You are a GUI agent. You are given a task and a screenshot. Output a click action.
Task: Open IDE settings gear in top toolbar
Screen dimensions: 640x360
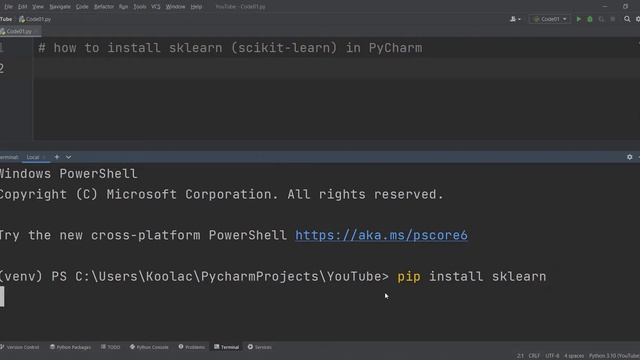click(638, 19)
